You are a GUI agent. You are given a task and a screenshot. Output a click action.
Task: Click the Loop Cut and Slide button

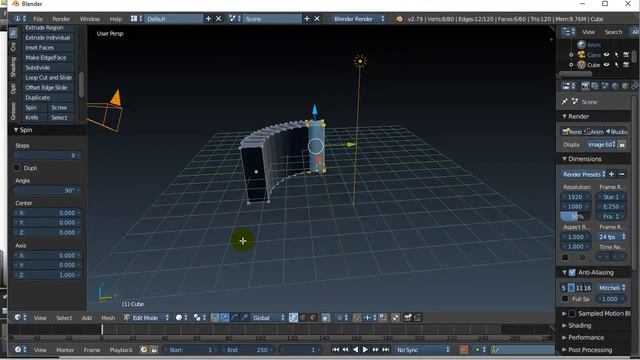[x=47, y=78]
